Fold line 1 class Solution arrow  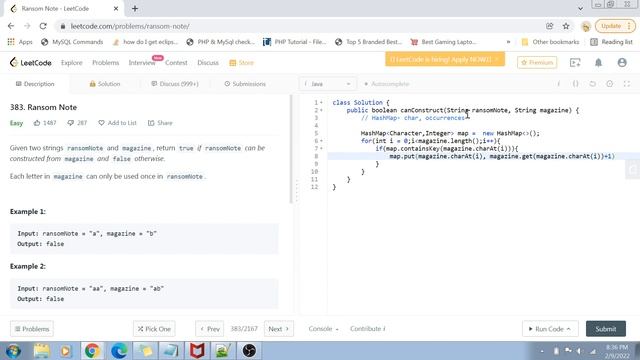tap(321, 102)
